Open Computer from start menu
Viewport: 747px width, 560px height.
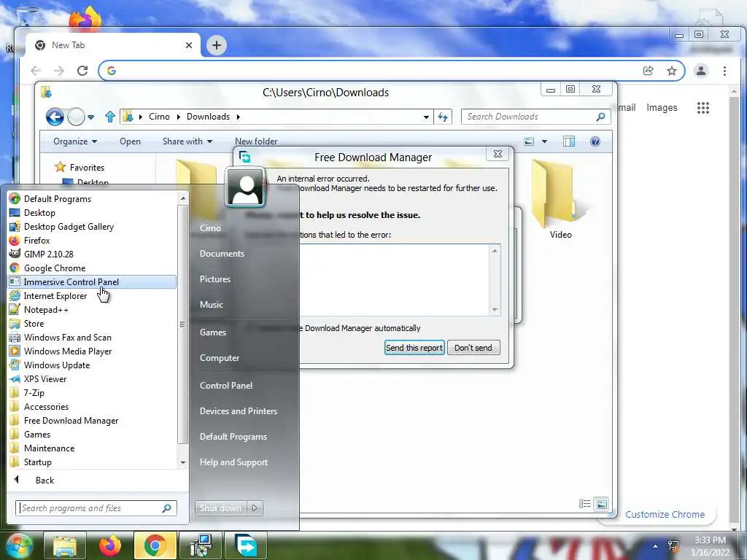(219, 357)
